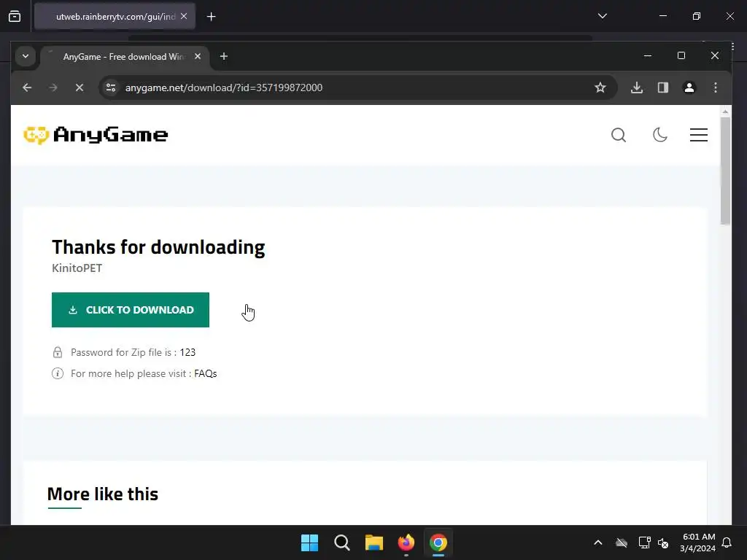Open the Chrome profile icon
747x560 pixels.
tap(689, 87)
